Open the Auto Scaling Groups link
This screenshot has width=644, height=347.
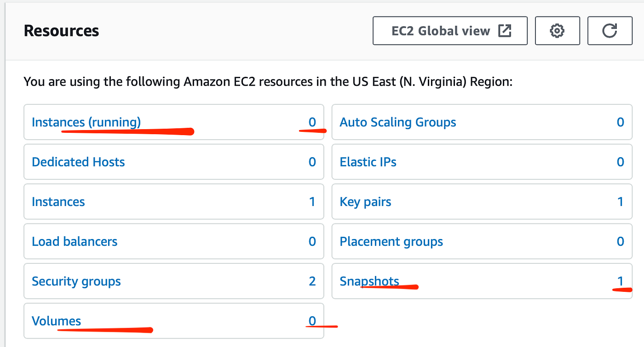(398, 122)
